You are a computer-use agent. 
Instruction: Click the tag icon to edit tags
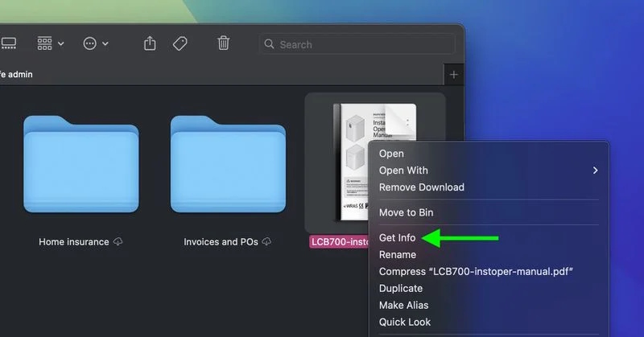[x=181, y=43]
